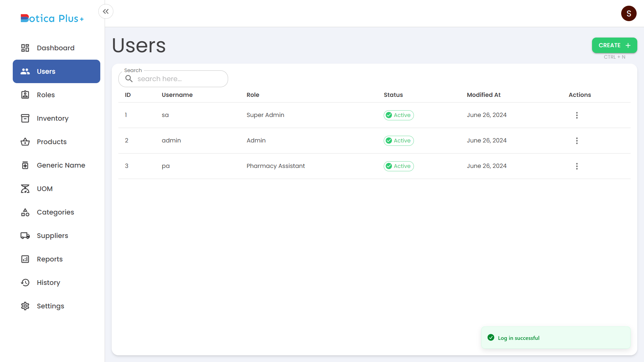This screenshot has width=644, height=362.
Task: Click the Categories shapes icon
Action: [x=25, y=212]
